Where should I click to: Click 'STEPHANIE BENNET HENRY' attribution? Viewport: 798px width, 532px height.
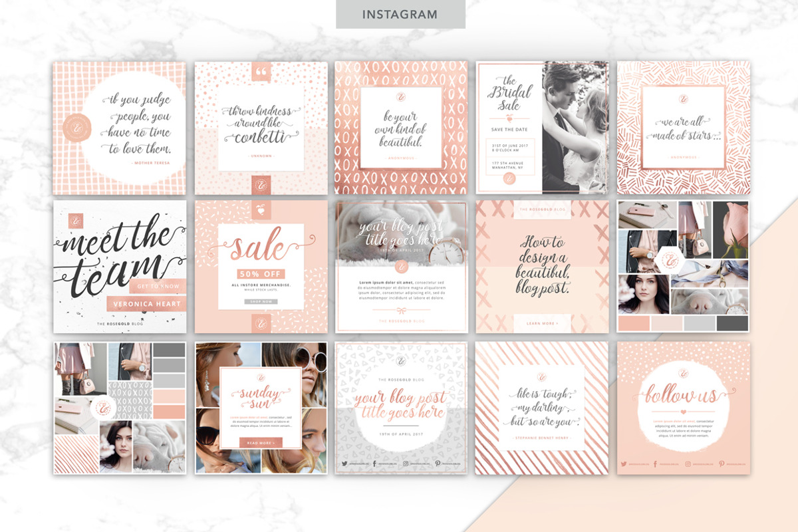pyautogui.click(x=541, y=437)
